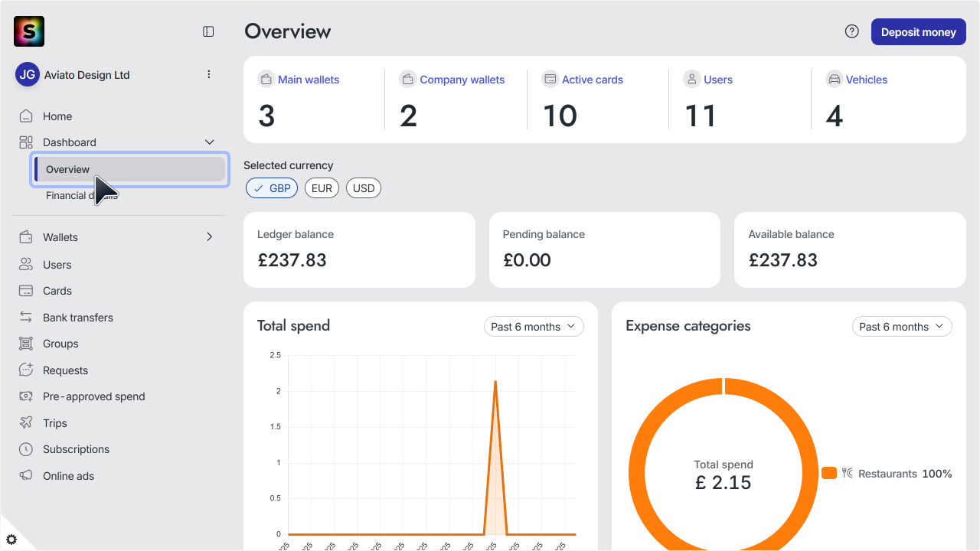This screenshot has width=980, height=551.
Task: Click Available balance £237.83 value
Action: [783, 260]
